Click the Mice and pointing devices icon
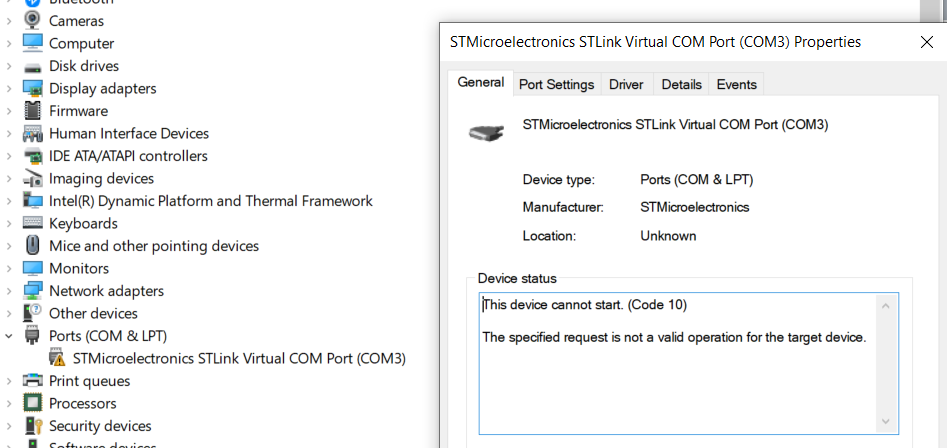 pos(33,246)
